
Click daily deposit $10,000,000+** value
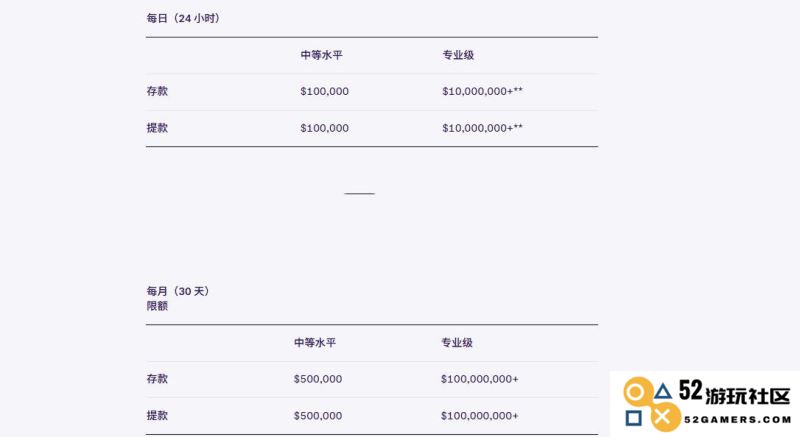click(x=482, y=91)
